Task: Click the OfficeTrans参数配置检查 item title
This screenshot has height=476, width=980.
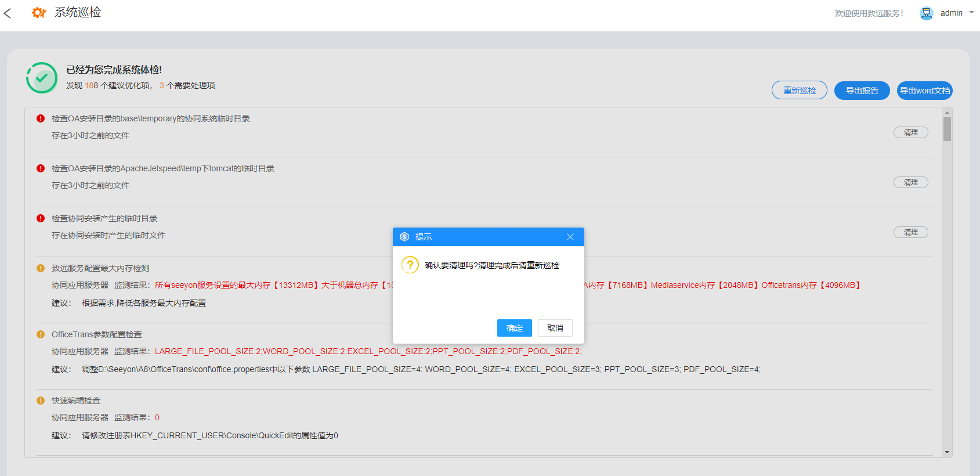Action: click(97, 334)
